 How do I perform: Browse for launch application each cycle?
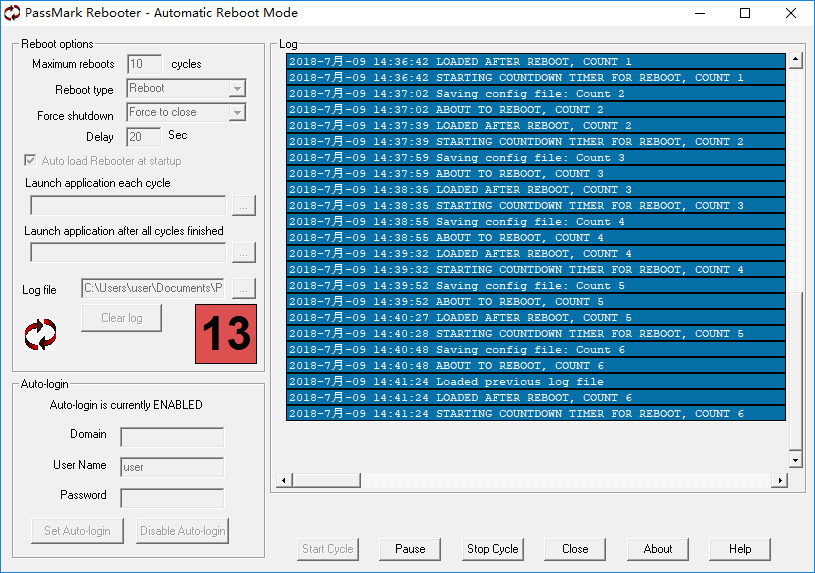[x=244, y=205]
